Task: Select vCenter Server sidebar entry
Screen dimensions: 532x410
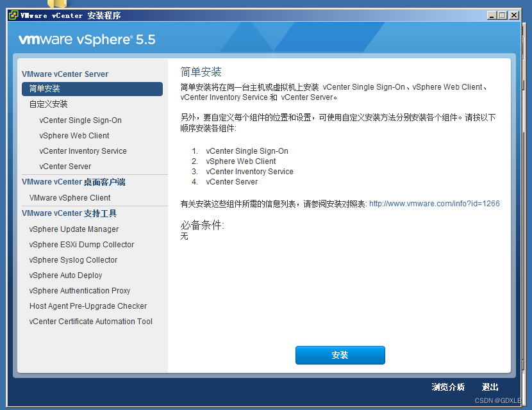Action: [x=65, y=167]
